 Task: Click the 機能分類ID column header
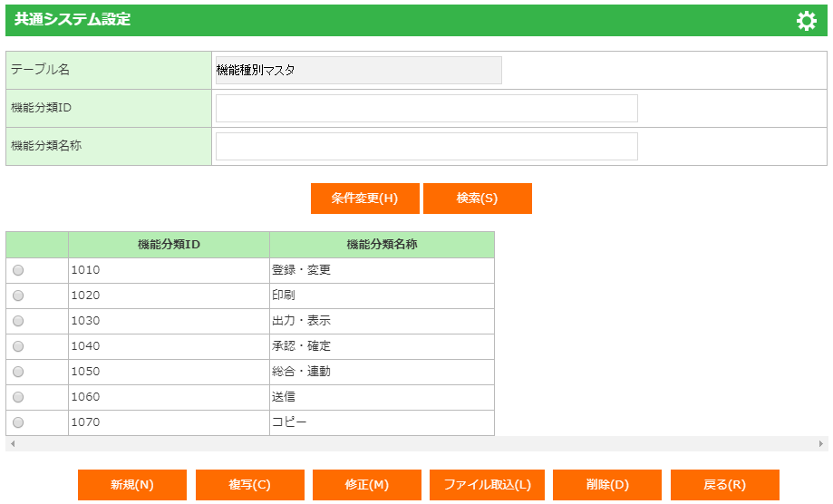169,245
